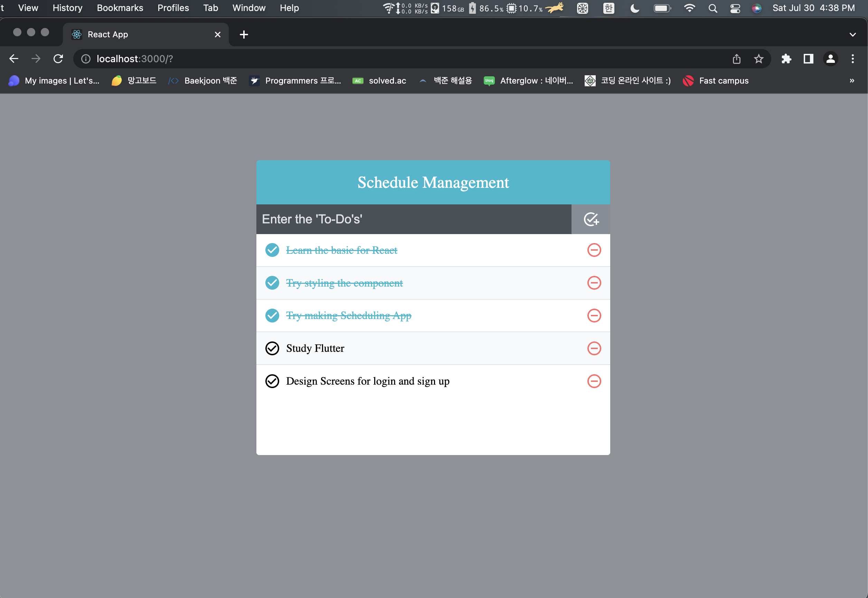Open 'Baekjoon 백준' bookmark
Viewport: 868px width, 598px height.
pyautogui.click(x=203, y=80)
